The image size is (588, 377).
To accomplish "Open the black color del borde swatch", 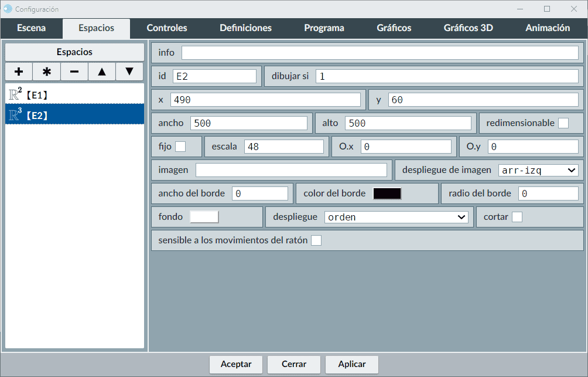I will point(387,193).
